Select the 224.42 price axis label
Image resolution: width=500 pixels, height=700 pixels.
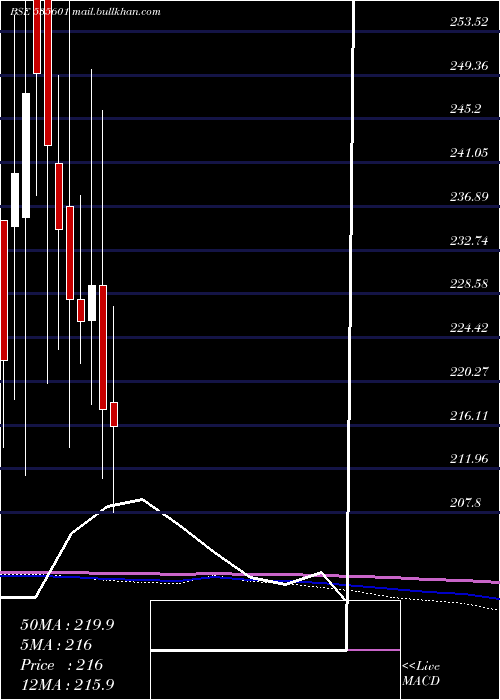(469, 328)
